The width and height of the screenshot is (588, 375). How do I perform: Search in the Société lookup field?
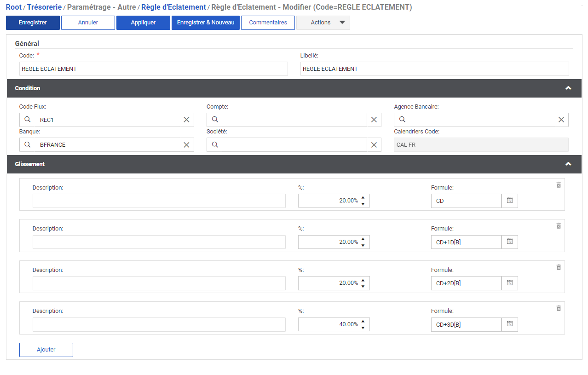pyautogui.click(x=215, y=145)
